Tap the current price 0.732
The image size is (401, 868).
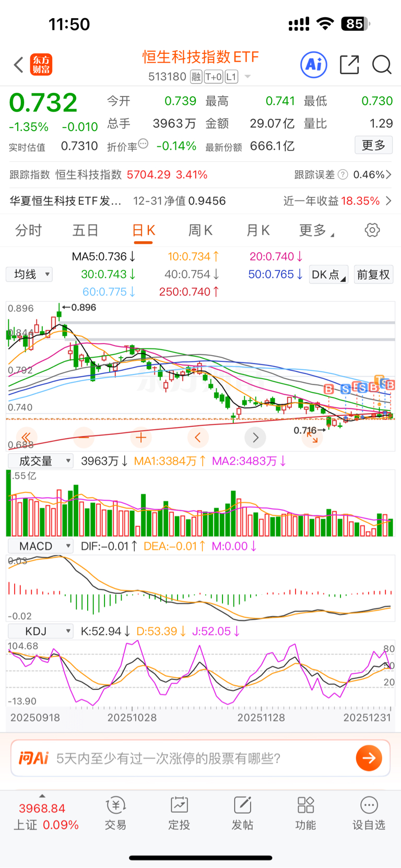(43, 102)
